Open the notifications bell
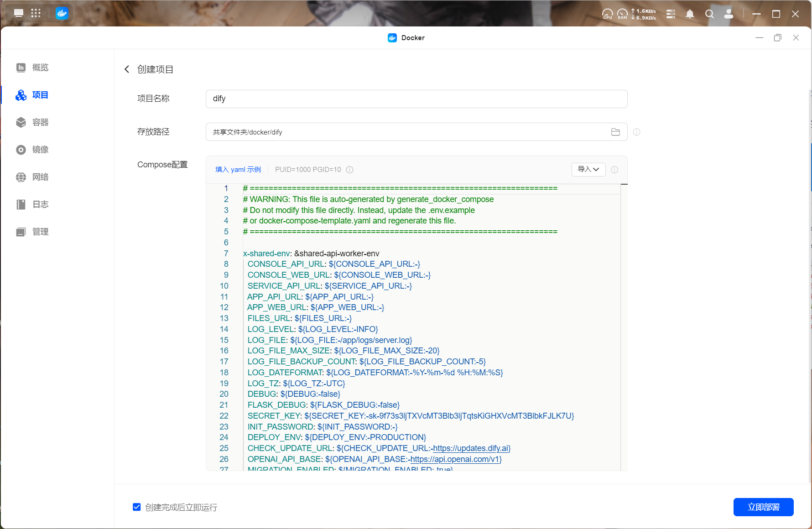Image resolution: width=812 pixels, height=529 pixels. [690, 14]
